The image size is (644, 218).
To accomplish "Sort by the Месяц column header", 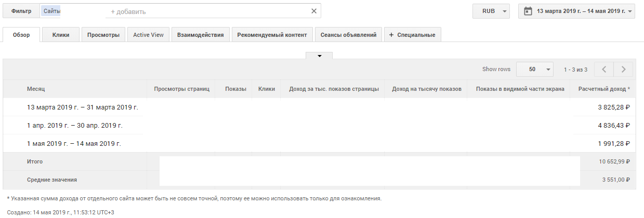I will (x=36, y=89).
